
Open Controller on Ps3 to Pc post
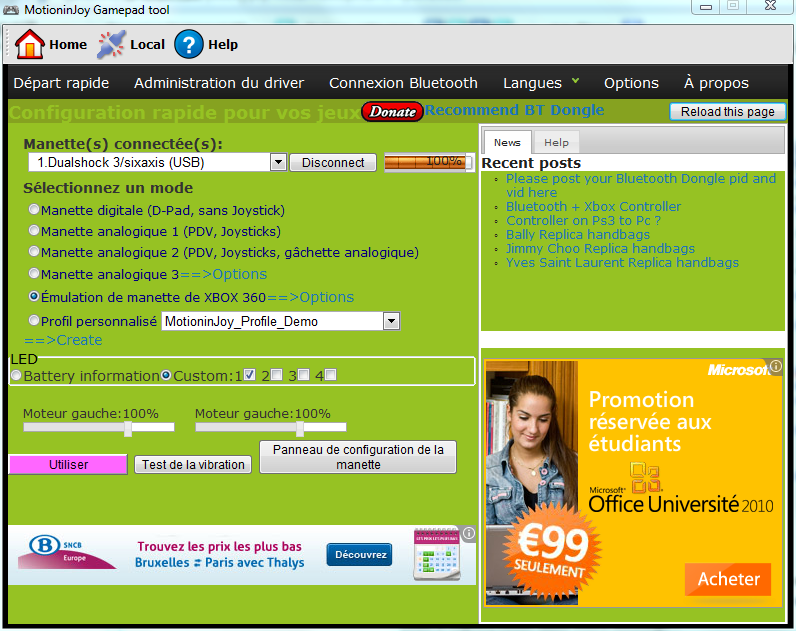coord(583,220)
